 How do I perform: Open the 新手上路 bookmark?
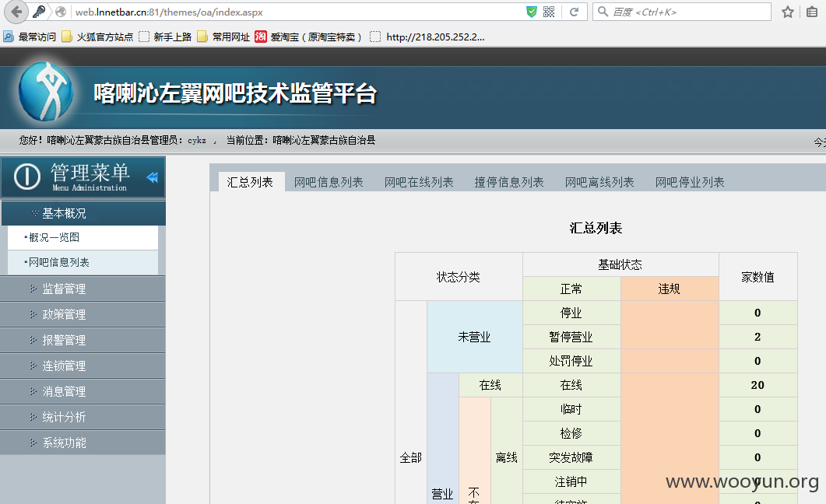pos(165,37)
